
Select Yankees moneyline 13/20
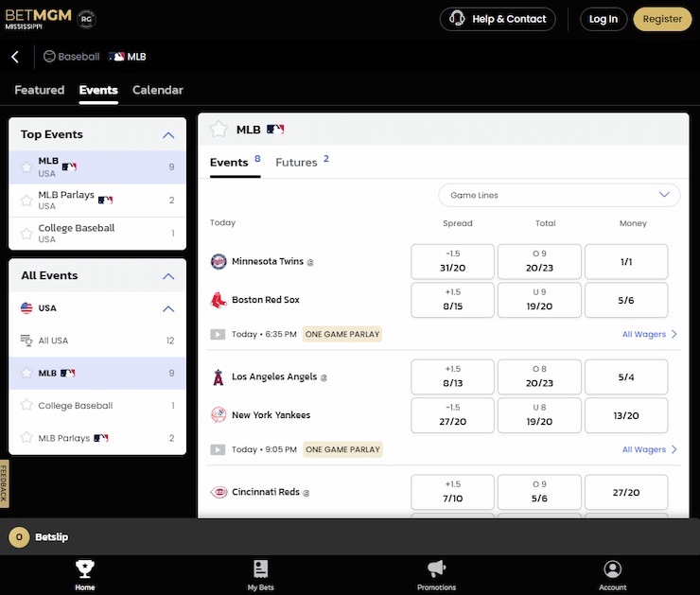626,415
